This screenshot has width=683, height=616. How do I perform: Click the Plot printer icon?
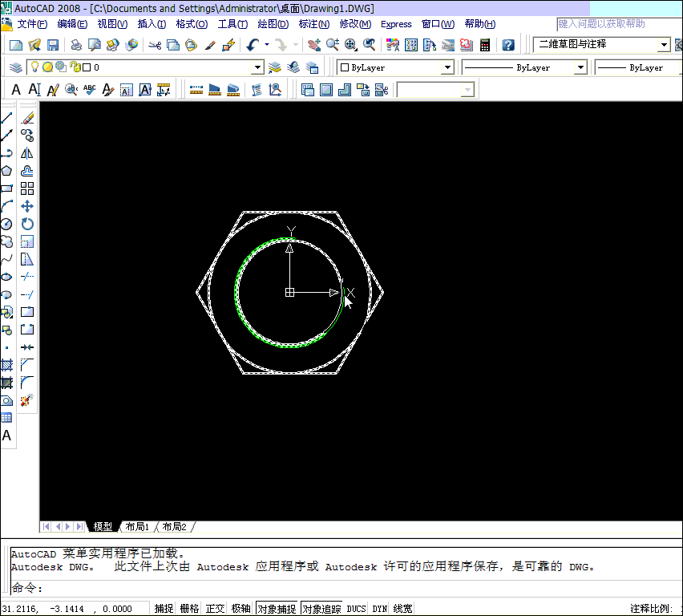pyautogui.click(x=76, y=45)
